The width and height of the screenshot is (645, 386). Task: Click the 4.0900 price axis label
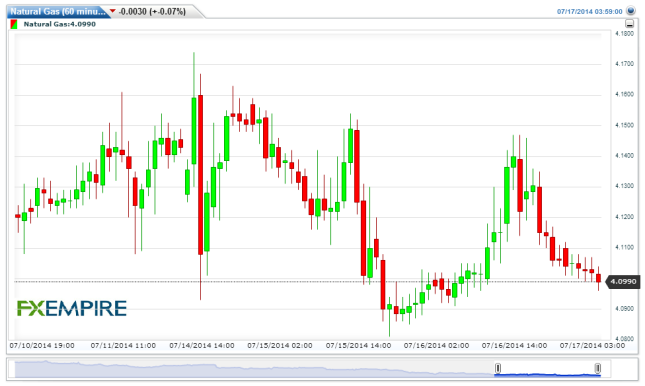[624, 309]
